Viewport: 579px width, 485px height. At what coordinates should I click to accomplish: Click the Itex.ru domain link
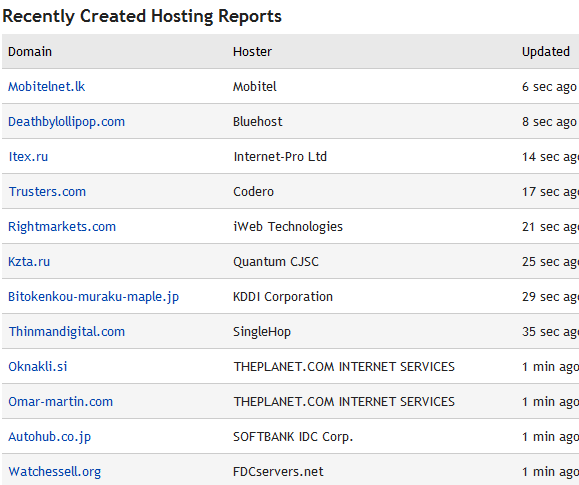pos(28,157)
